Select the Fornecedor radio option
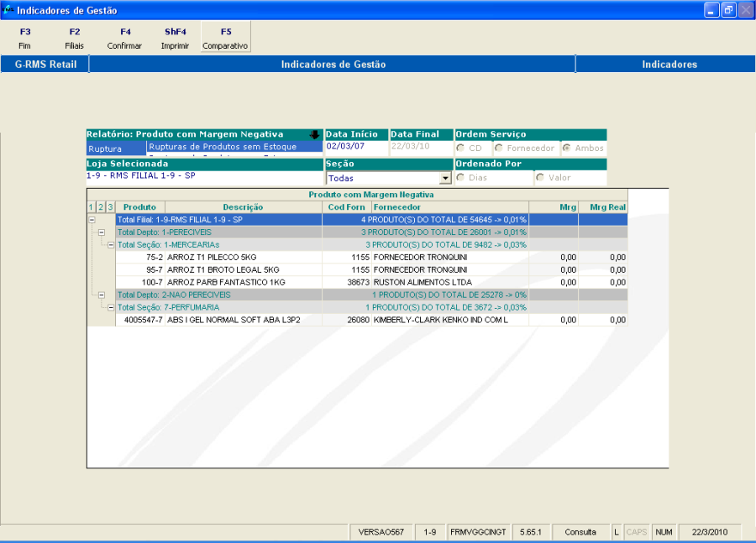 click(x=498, y=148)
